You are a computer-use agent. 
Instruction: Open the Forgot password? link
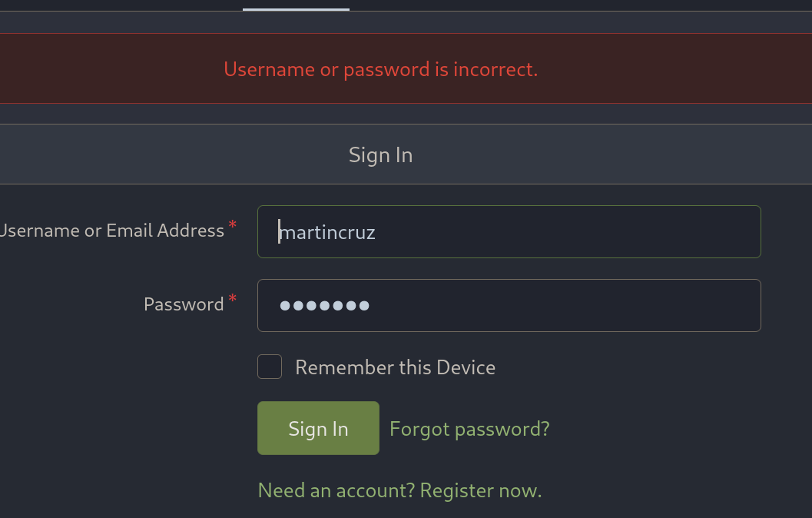(469, 428)
